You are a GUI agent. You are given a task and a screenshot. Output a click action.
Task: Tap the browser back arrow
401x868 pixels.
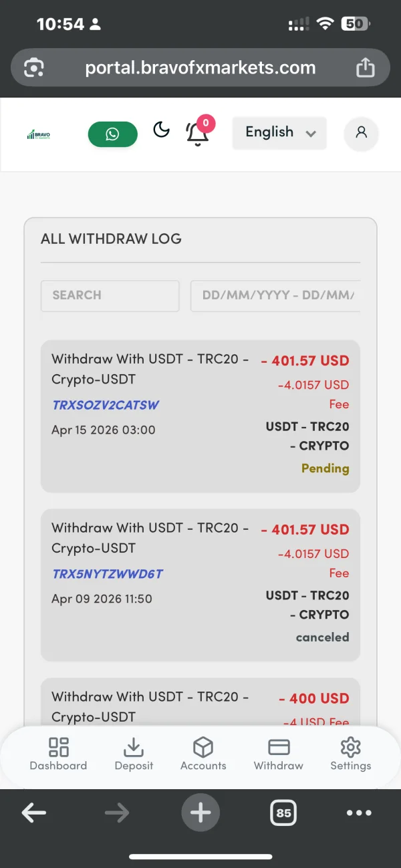coord(34,813)
